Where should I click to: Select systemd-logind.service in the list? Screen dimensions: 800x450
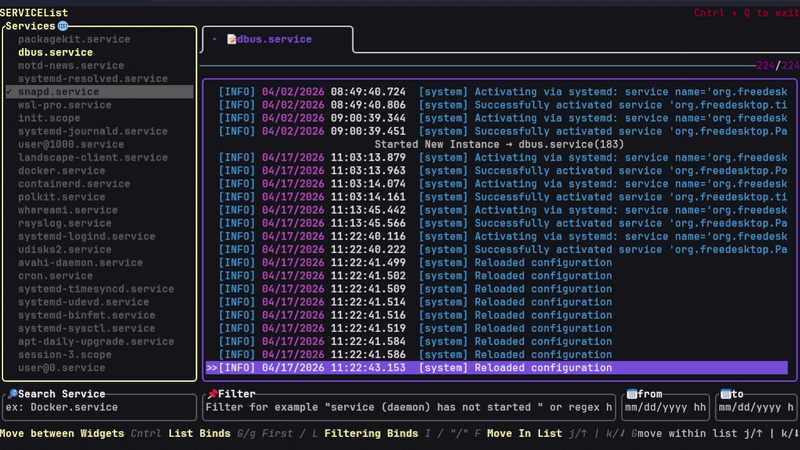coord(99,237)
